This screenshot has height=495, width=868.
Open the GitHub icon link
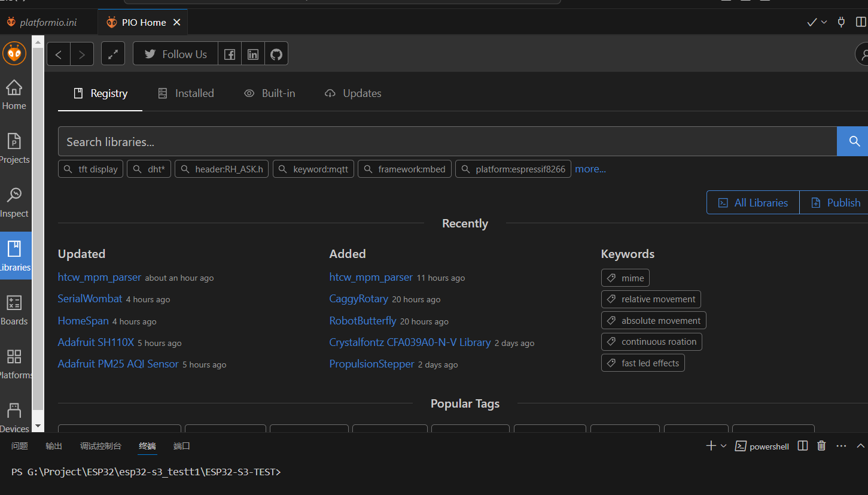(x=276, y=54)
